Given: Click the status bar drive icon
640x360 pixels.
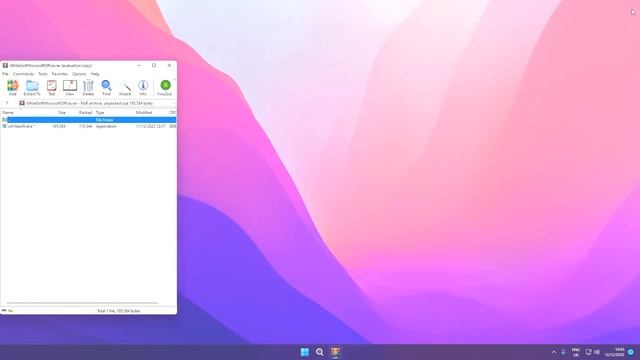Looking at the screenshot, I should [4, 311].
